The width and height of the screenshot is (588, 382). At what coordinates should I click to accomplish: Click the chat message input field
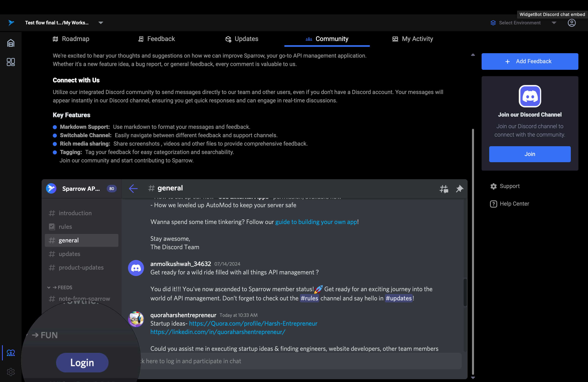point(296,361)
